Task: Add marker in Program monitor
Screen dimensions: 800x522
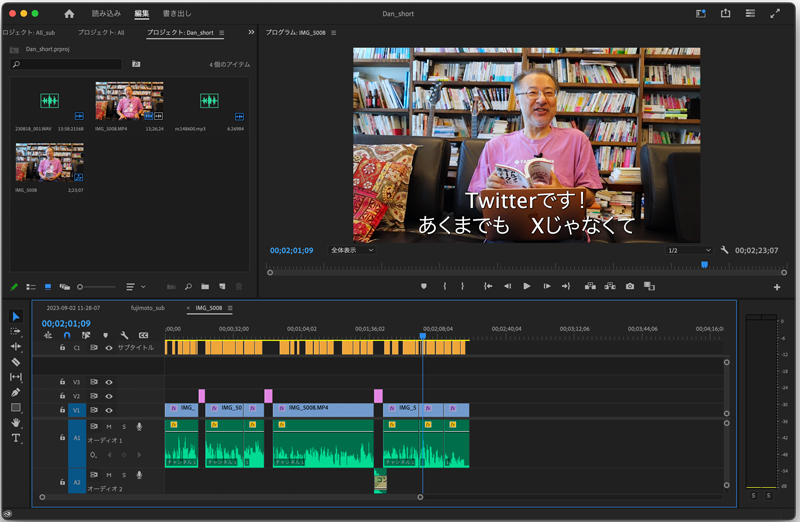Action: click(423, 286)
